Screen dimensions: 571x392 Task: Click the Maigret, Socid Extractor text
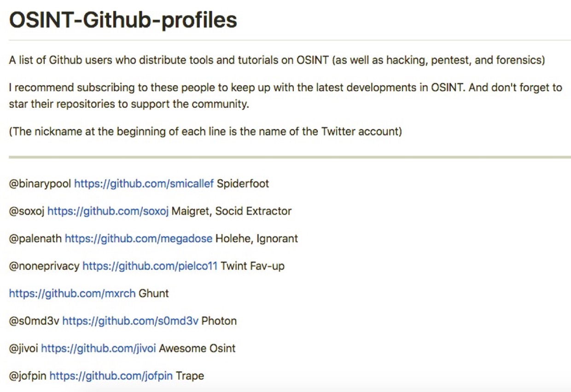click(x=232, y=211)
